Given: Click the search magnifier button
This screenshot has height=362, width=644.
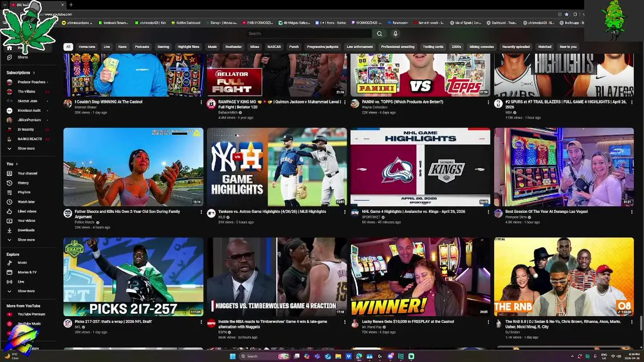Looking at the screenshot, I should coord(379,34).
